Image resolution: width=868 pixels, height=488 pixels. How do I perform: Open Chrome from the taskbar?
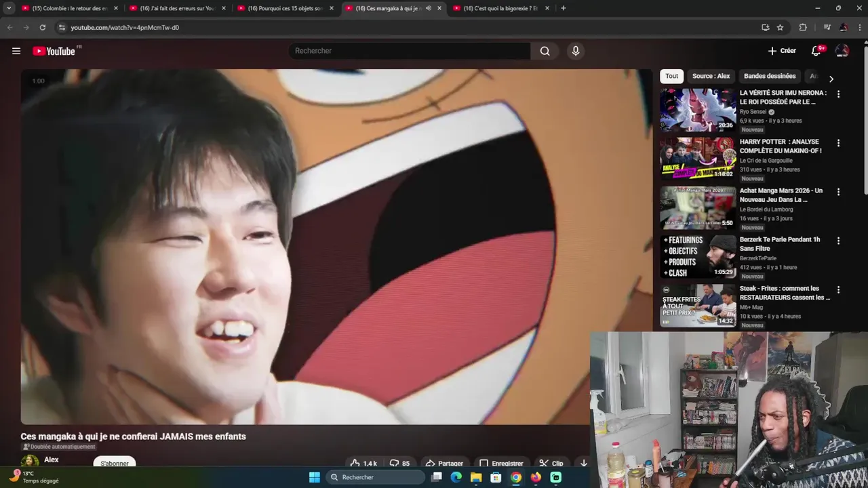click(x=516, y=477)
